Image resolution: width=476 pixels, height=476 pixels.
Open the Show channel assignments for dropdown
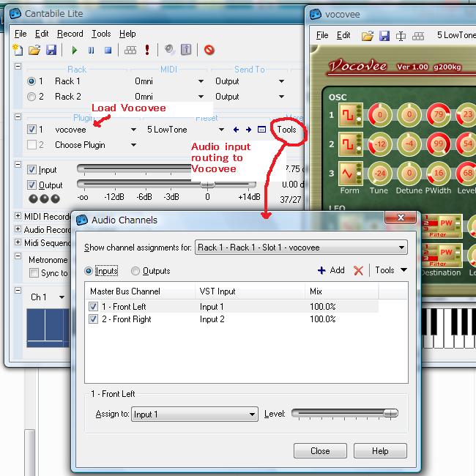pyautogui.click(x=301, y=248)
